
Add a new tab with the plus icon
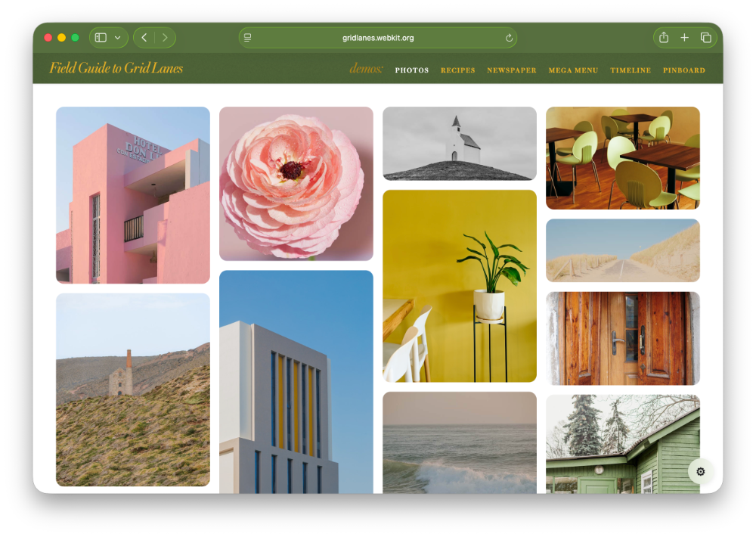point(685,38)
